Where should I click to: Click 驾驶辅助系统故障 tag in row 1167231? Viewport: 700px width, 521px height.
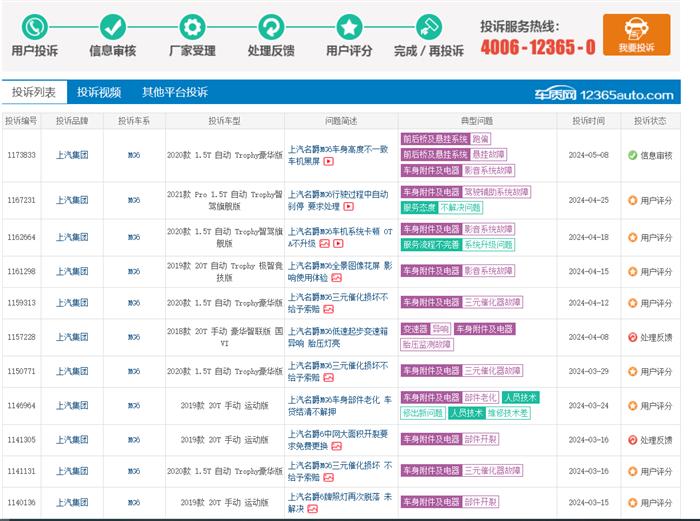(496, 192)
